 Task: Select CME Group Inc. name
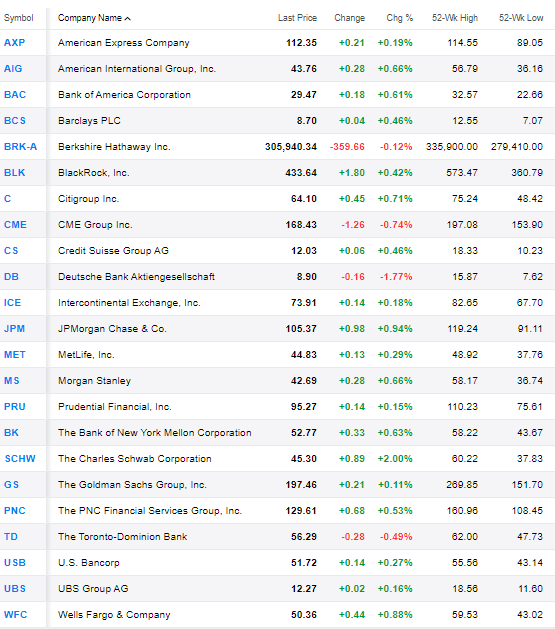pyautogui.click(x=95, y=225)
